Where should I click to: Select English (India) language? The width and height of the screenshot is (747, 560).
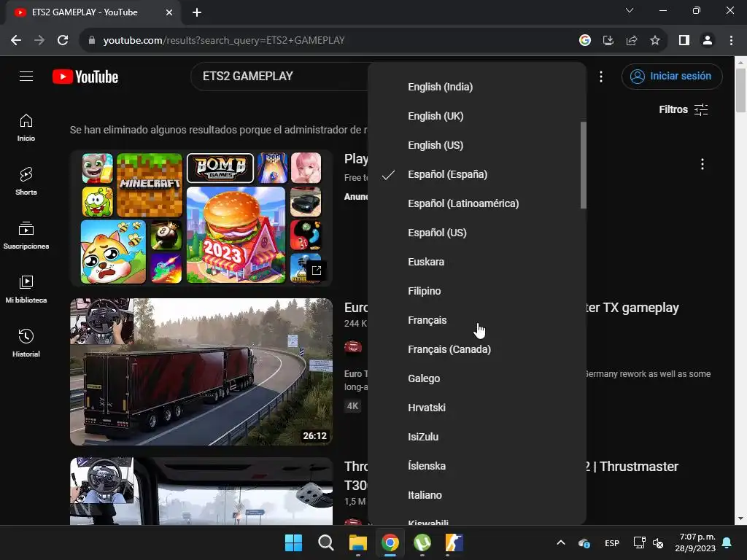(x=477, y=87)
